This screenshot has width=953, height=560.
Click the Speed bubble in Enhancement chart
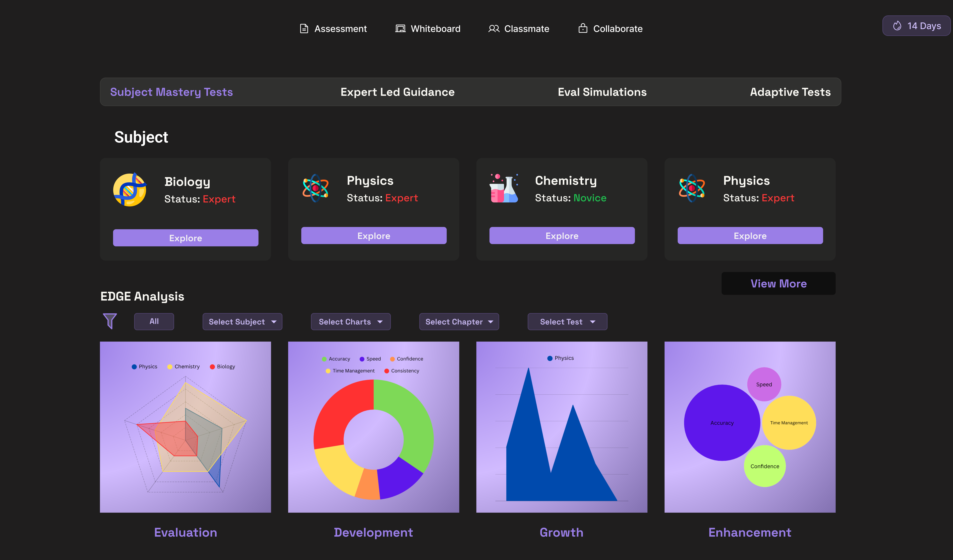click(x=764, y=384)
